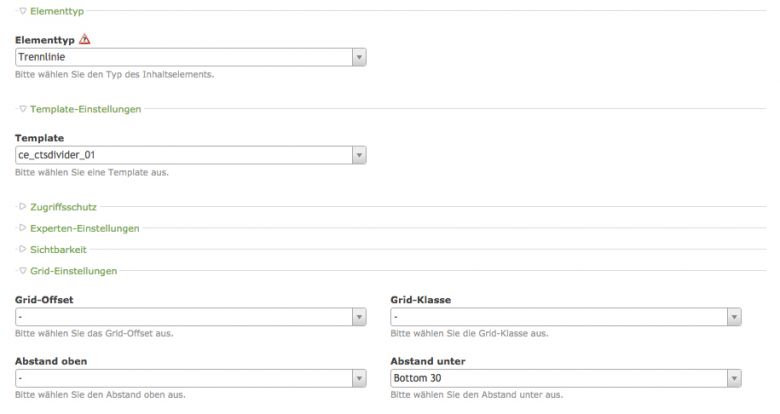The image size is (780, 414).
Task: Click the Zugriffsschutz section label
Action: click(x=63, y=207)
